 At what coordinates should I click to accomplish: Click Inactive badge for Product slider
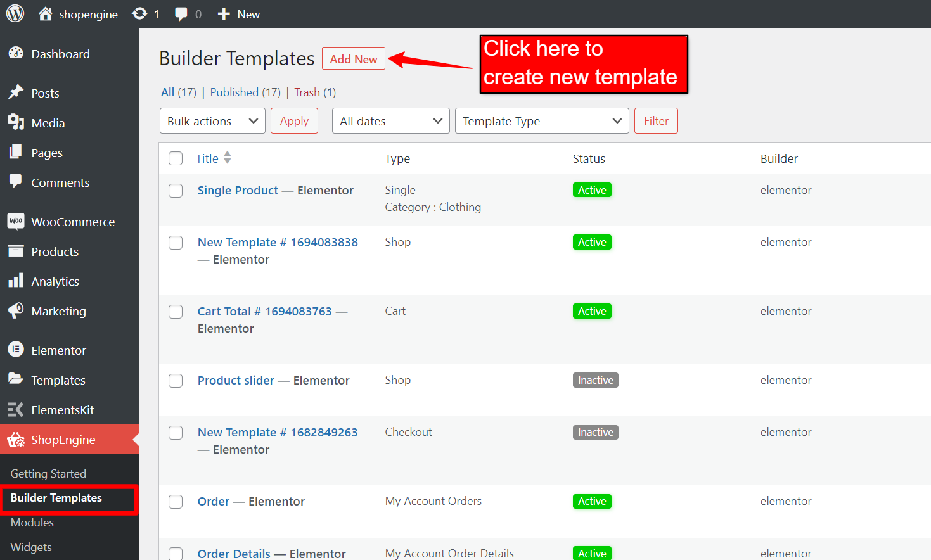coord(596,380)
